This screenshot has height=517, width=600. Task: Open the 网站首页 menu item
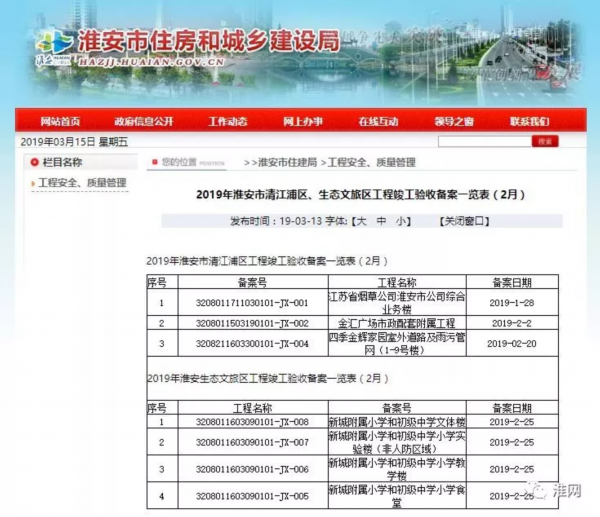(x=60, y=121)
